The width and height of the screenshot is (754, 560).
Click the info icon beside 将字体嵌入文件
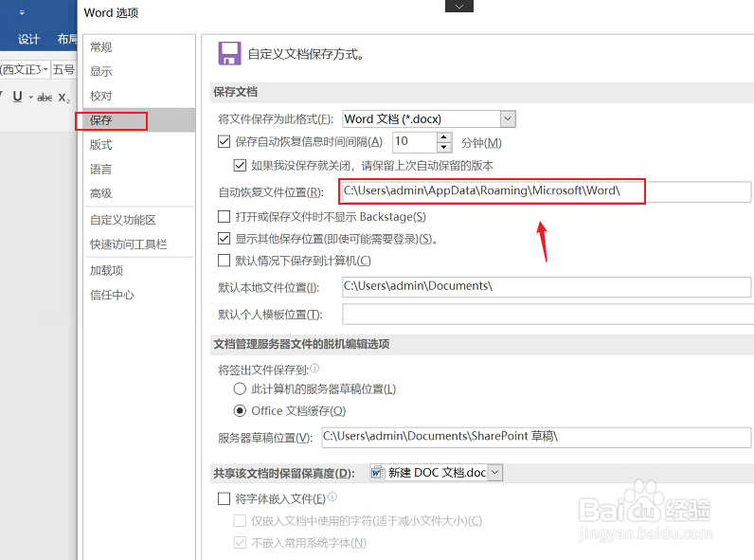tap(332, 497)
